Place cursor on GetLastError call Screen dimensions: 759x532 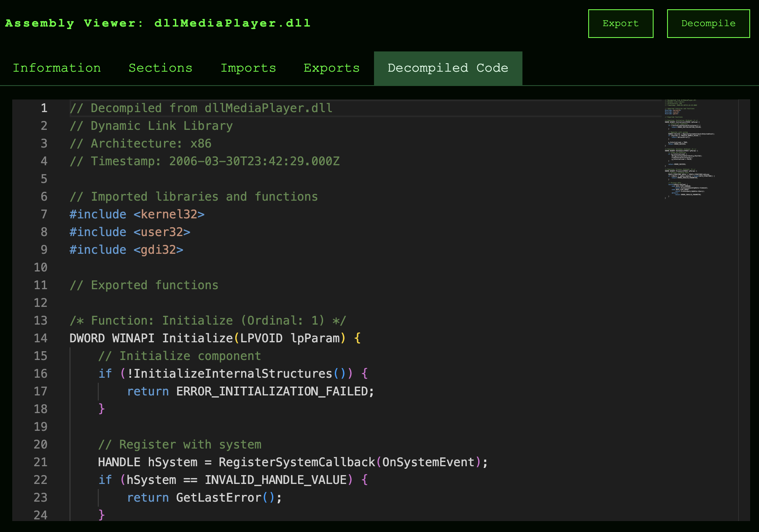pos(218,497)
